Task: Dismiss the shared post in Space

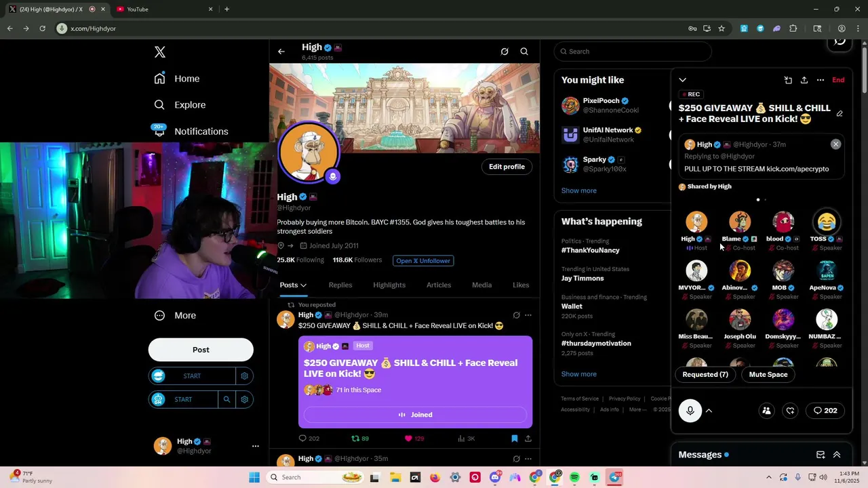Action: 835,144
